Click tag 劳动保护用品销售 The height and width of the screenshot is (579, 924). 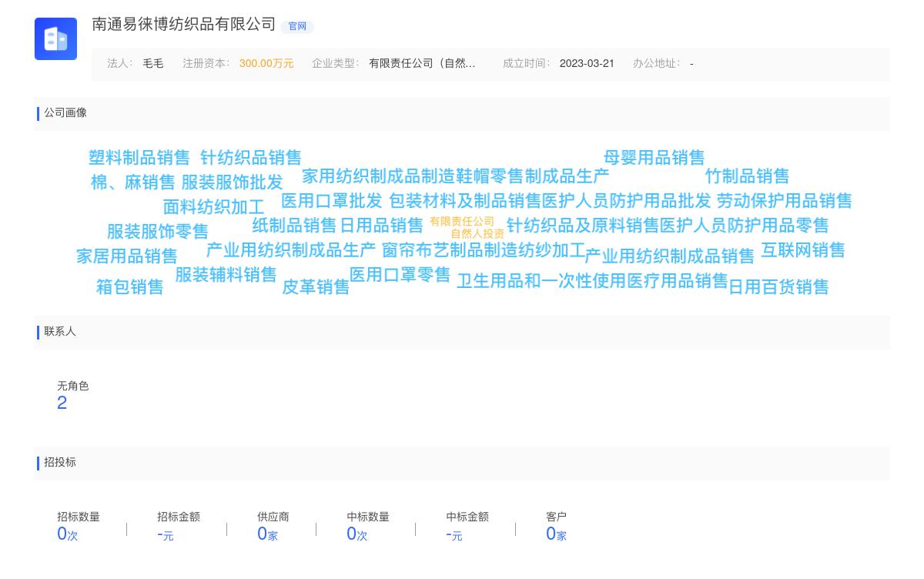pyautogui.click(x=785, y=201)
